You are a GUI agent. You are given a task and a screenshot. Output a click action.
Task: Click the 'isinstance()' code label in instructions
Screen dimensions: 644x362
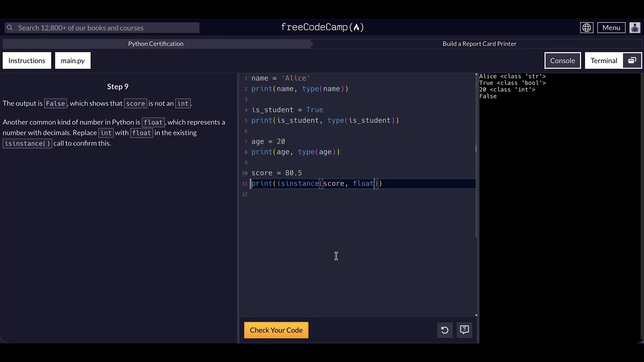pyautogui.click(x=28, y=143)
